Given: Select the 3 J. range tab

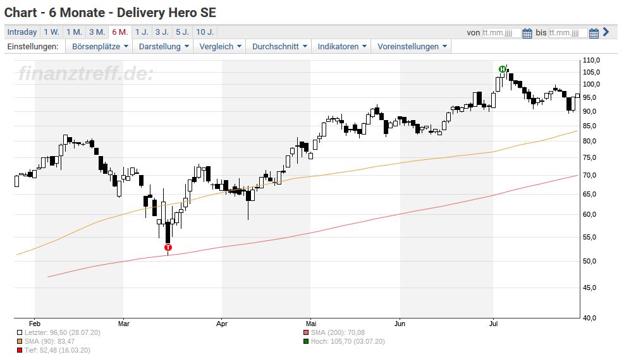Looking at the screenshot, I should click(162, 32).
